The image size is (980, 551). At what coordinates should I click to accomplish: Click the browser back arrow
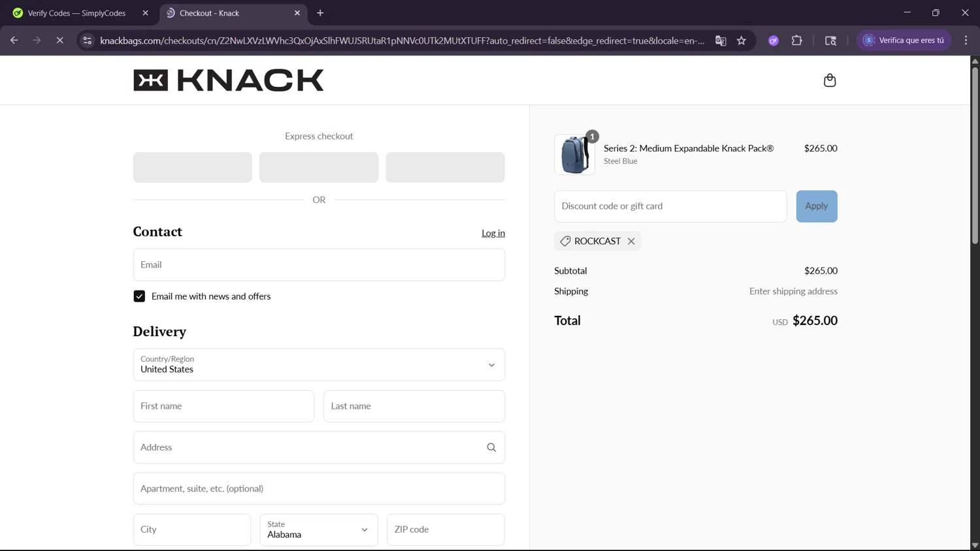point(14,40)
